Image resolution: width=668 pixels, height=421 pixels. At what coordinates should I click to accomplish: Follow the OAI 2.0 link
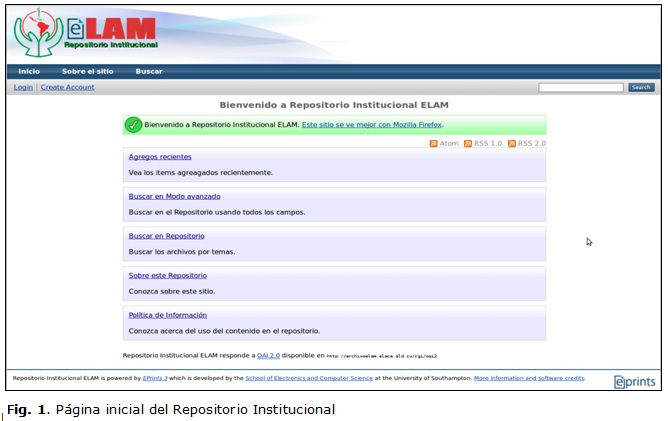coord(269,355)
